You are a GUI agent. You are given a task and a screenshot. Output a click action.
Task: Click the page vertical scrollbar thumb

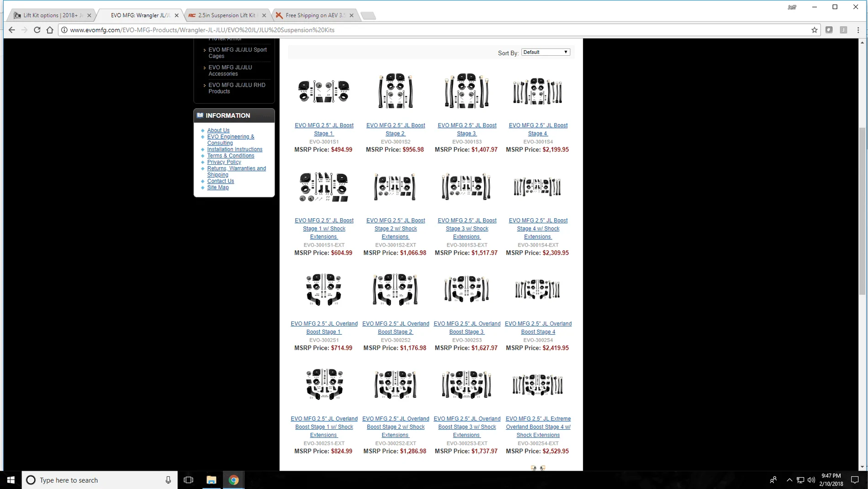862,210
